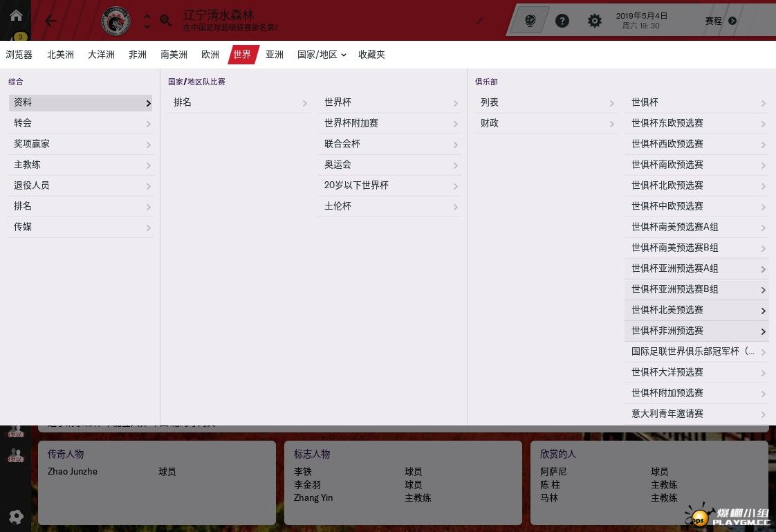Expand the 世界杯 competition entry

(390, 102)
